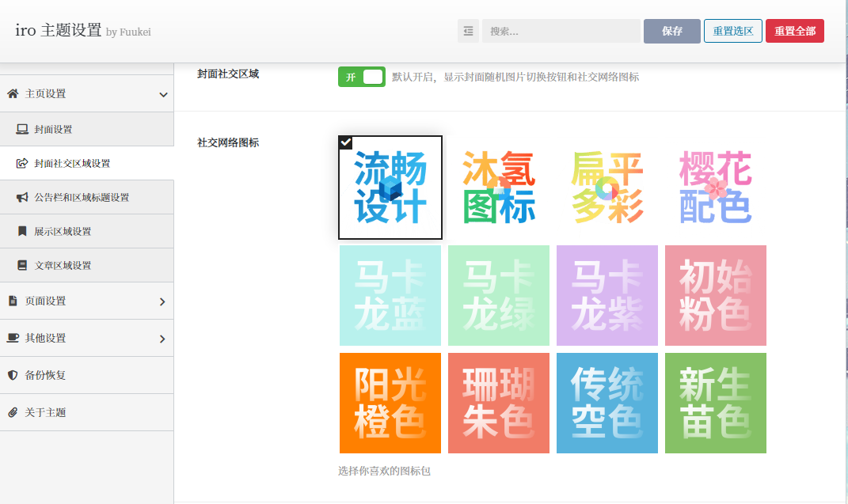Click the megaphone icon beside 公告栏和区域标题设置
This screenshot has height=504, width=848.
point(22,197)
